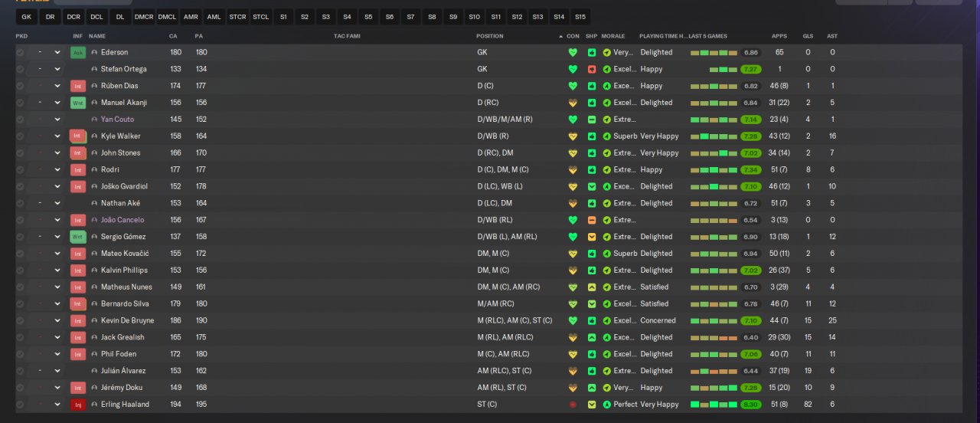Select the S15 substitute slot
This screenshot has height=423, width=980.
tap(580, 16)
